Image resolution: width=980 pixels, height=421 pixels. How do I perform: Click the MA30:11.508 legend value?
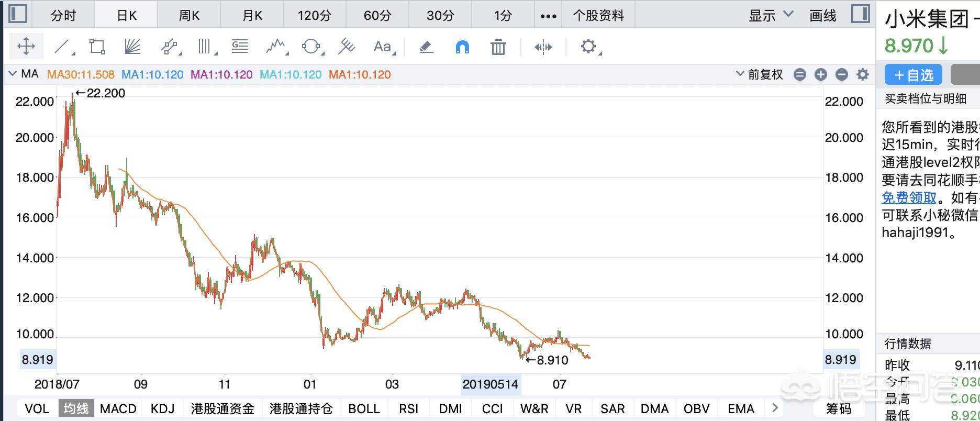coord(81,74)
